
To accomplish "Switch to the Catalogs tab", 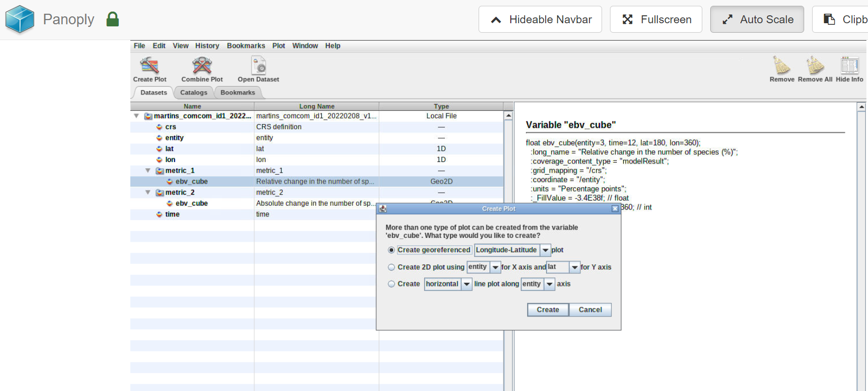I will (x=194, y=92).
